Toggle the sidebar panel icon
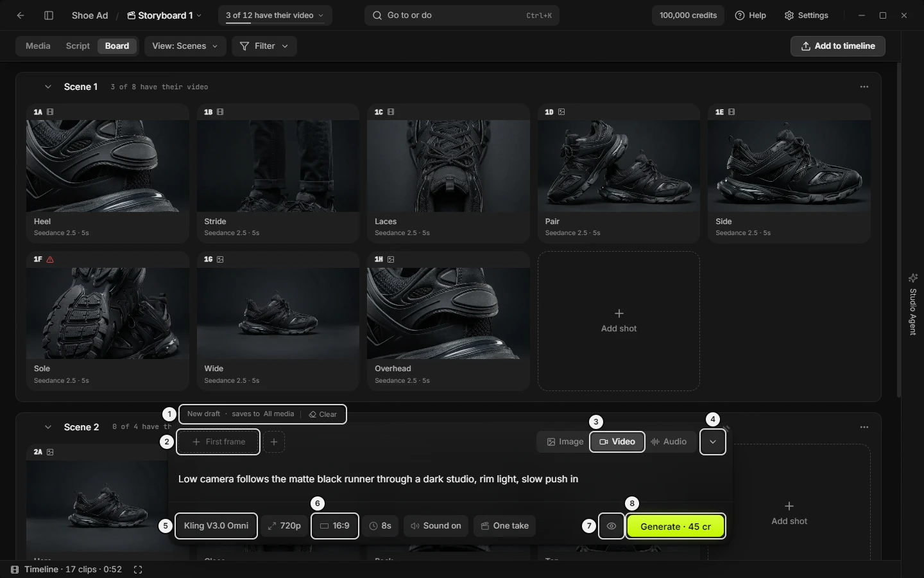 [x=49, y=15]
